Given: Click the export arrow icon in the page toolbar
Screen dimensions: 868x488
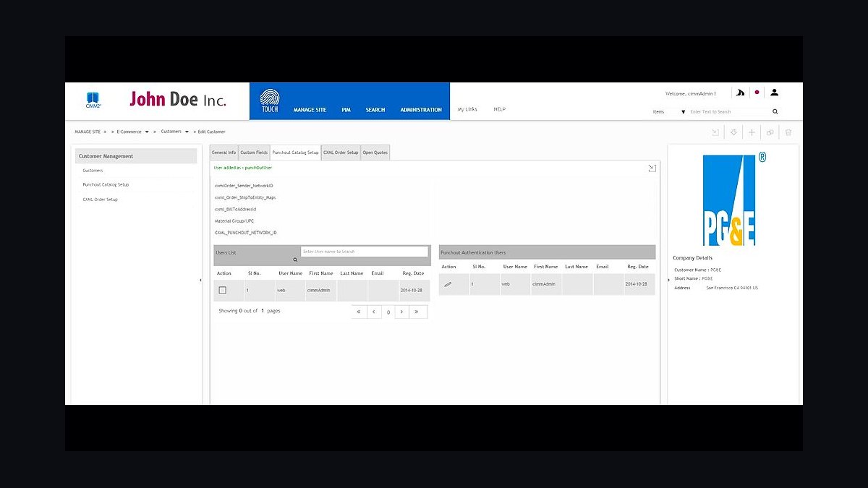Looking at the screenshot, I should tap(715, 132).
